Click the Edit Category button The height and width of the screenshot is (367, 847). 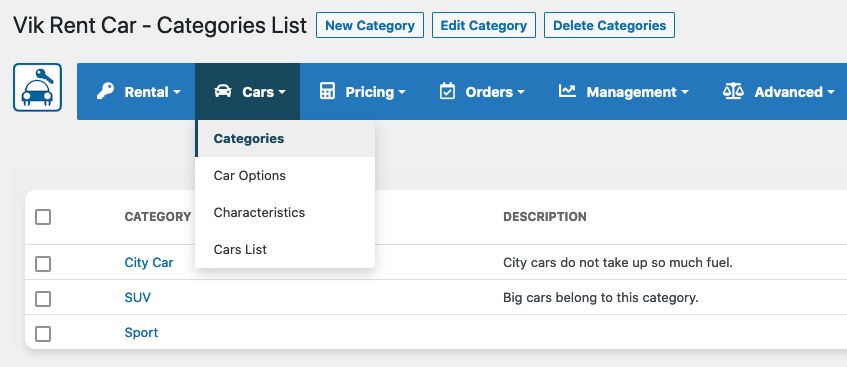pyautogui.click(x=484, y=25)
